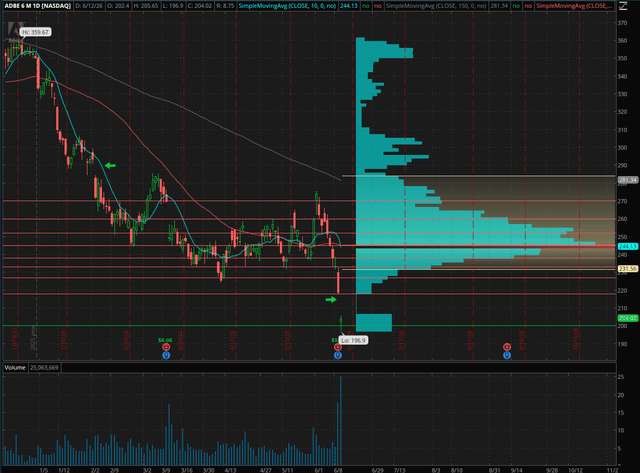640x473 pixels.
Task: Open the September conference call blue icon
Action: pyautogui.click(x=507, y=355)
